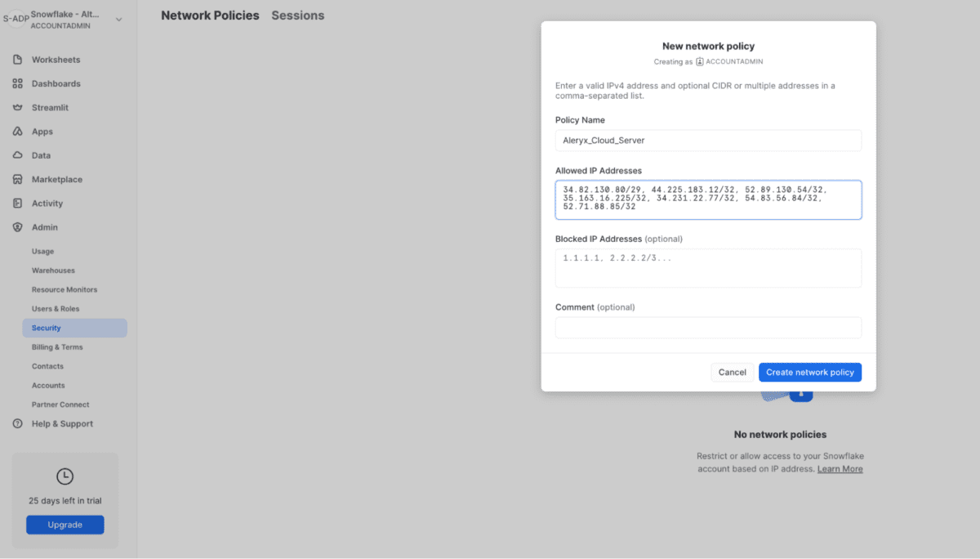
Task: Open the Dashboards section
Action: 57,83
